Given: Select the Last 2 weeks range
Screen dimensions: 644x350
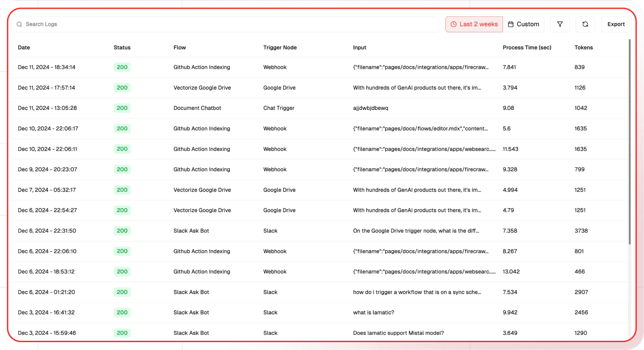Looking at the screenshot, I should click(x=474, y=24).
